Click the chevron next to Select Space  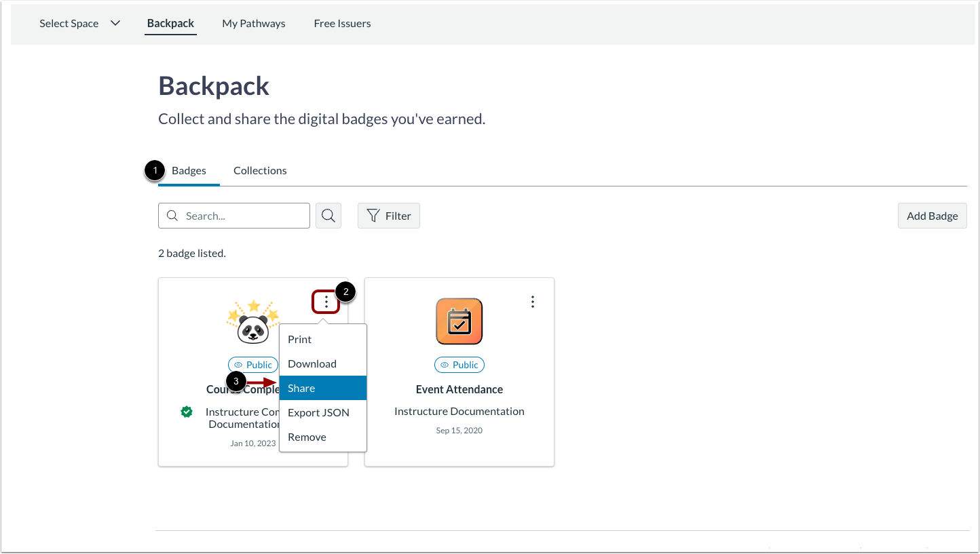[x=115, y=23]
